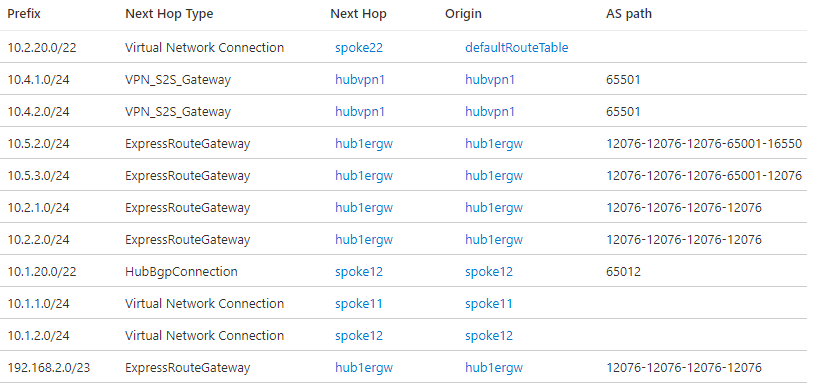This screenshot has height=388, width=816.
Task: Click hubvpn1 next hop for 10.4.1.0/24
Action: point(360,80)
